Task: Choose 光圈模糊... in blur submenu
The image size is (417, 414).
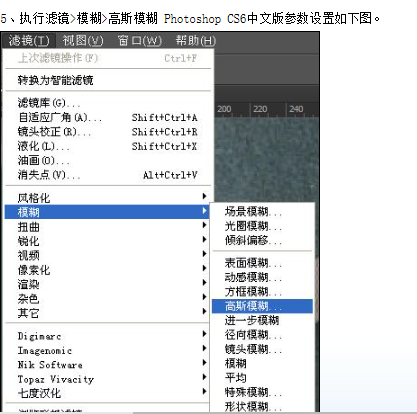Action: pos(262,226)
